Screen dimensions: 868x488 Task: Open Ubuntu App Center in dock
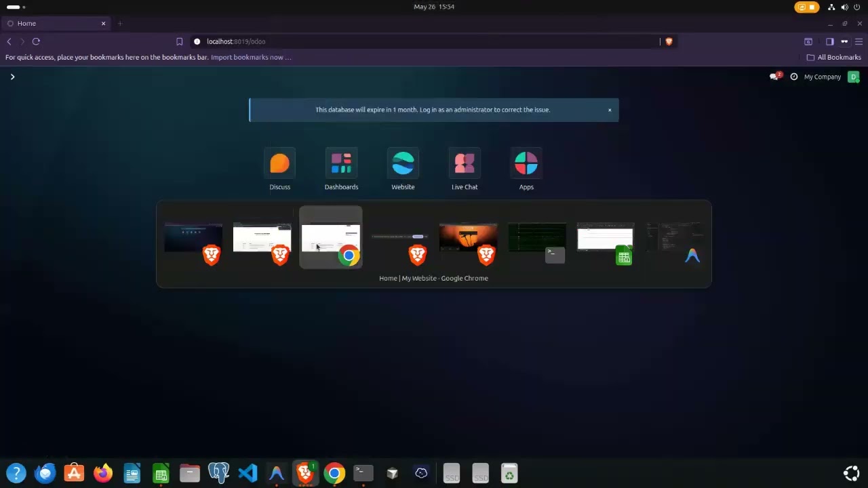click(x=74, y=473)
